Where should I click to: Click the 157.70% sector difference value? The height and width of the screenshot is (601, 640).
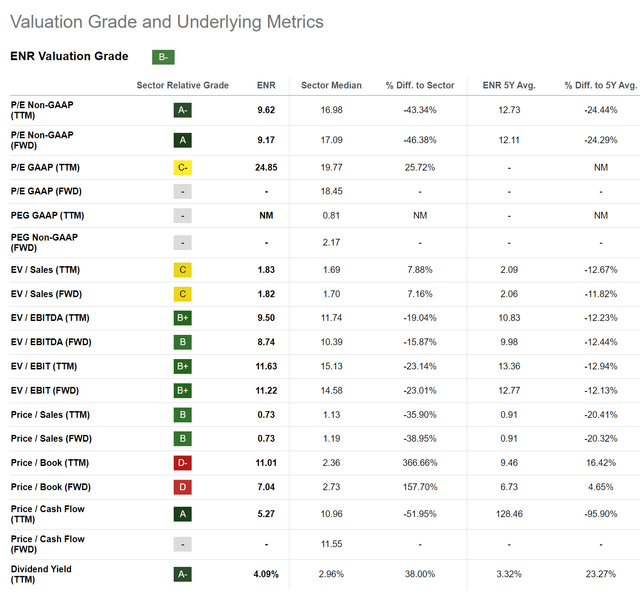click(420, 487)
